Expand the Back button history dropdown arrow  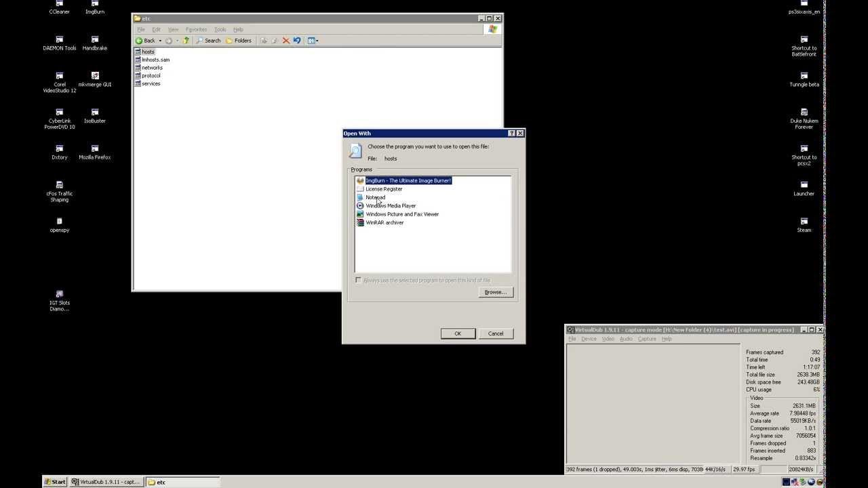[x=160, y=41]
